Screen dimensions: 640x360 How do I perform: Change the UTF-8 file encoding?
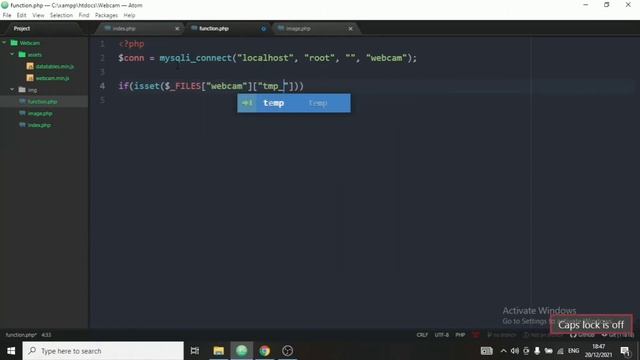click(x=442, y=335)
